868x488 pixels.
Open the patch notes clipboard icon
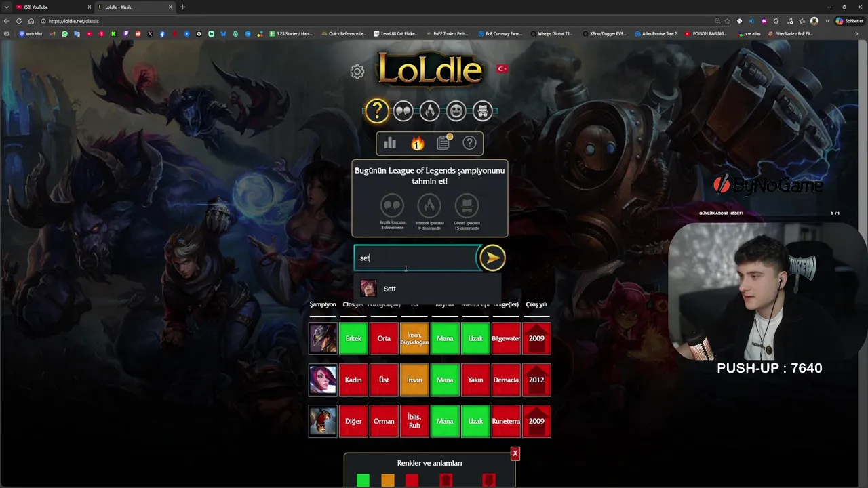click(443, 143)
